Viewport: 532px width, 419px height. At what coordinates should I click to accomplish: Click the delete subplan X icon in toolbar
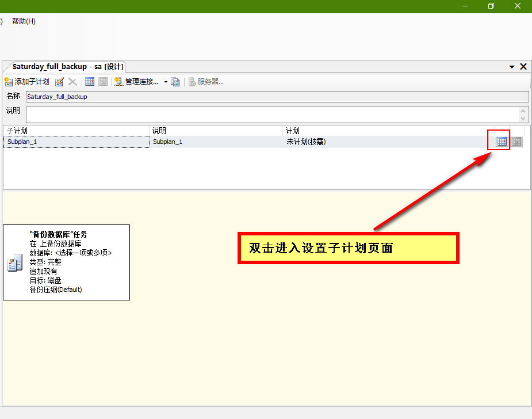tap(72, 82)
